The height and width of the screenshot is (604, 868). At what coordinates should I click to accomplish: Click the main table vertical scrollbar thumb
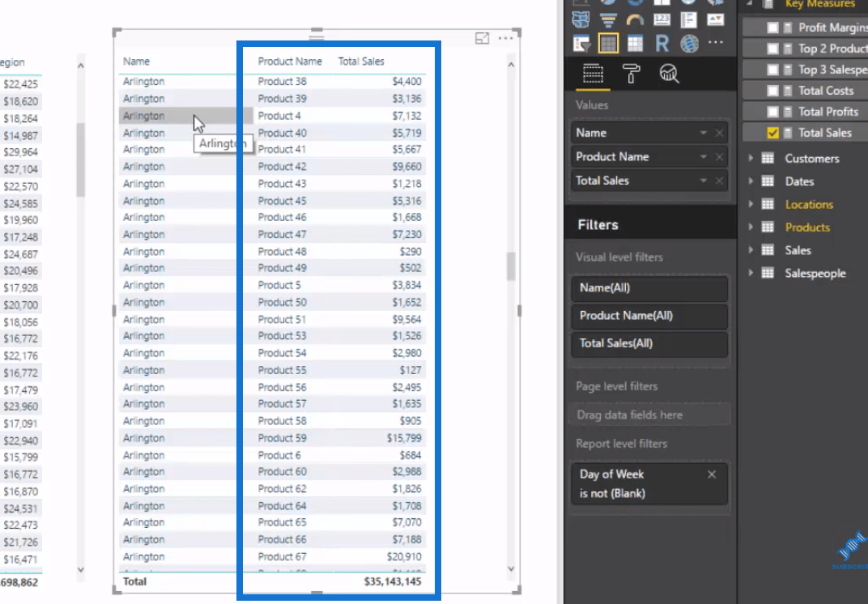pos(511,266)
